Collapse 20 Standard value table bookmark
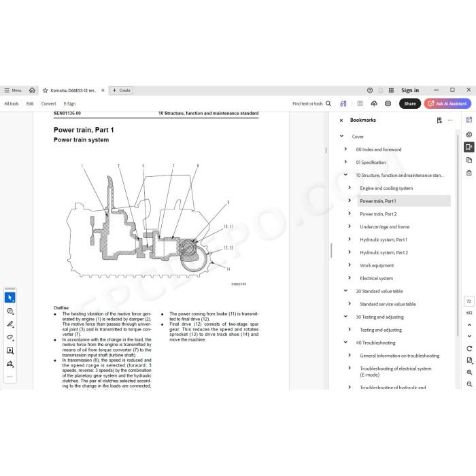The image size is (476, 476). 345,291
